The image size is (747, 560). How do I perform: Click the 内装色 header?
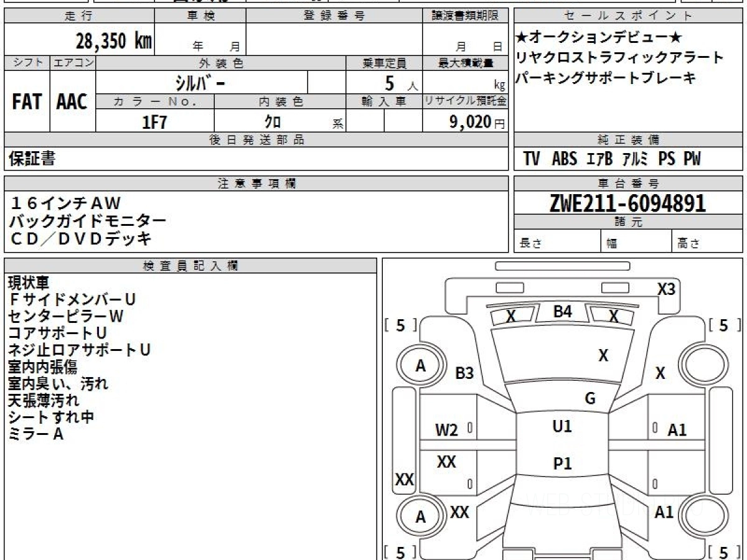(280, 101)
